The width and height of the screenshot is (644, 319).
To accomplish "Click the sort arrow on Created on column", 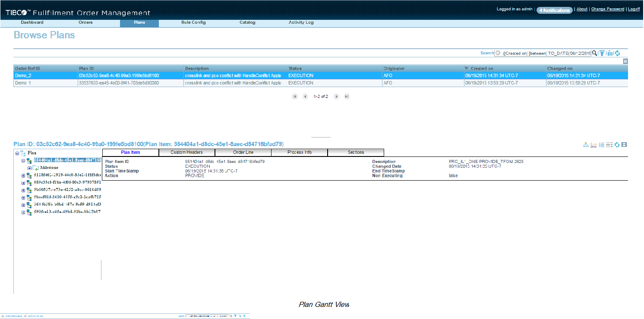I will pyautogui.click(x=467, y=69).
